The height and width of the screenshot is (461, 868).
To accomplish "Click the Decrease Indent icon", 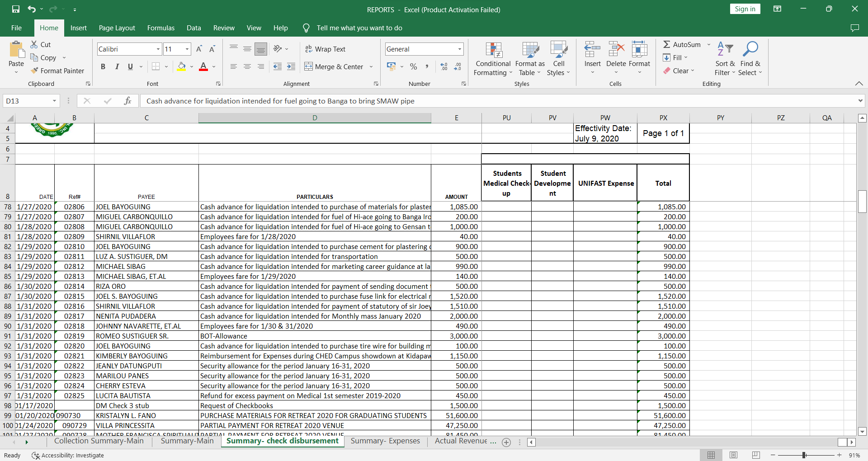I will pyautogui.click(x=278, y=66).
